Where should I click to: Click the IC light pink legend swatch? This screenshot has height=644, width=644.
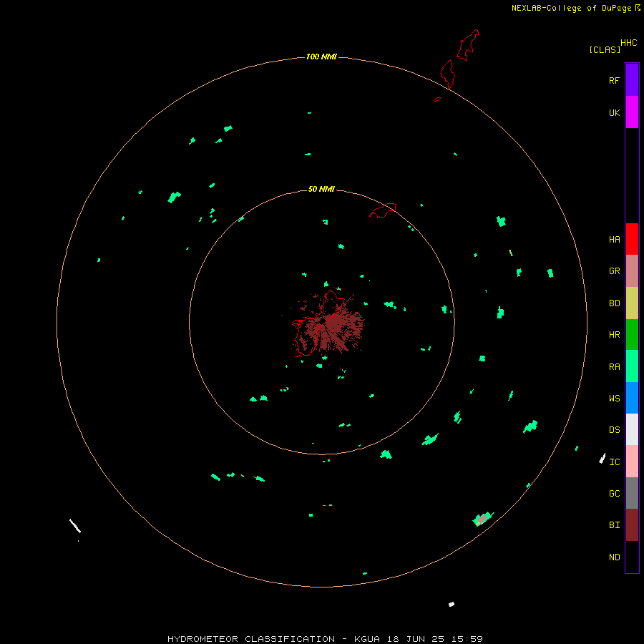click(632, 462)
